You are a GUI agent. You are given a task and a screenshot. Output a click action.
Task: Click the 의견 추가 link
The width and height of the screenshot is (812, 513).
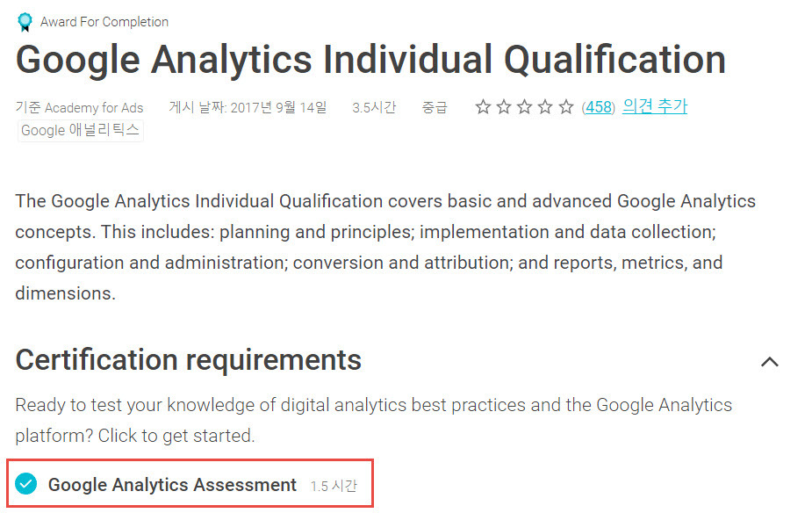[x=655, y=106]
